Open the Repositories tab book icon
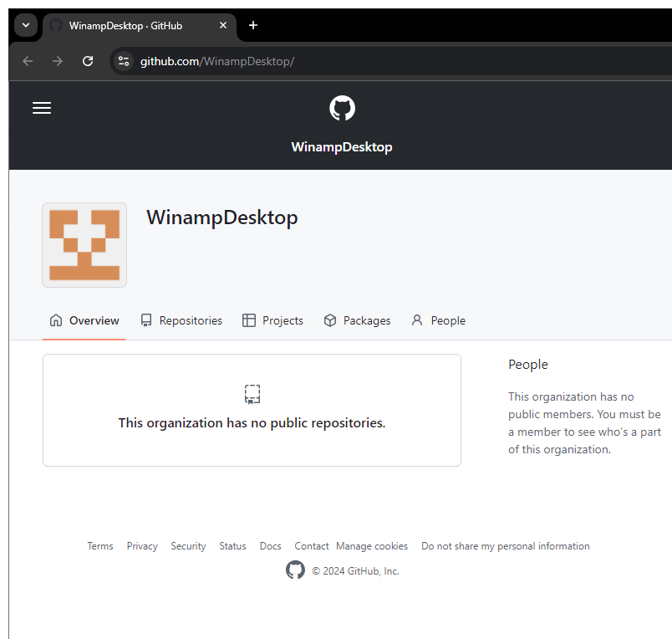 (x=145, y=319)
